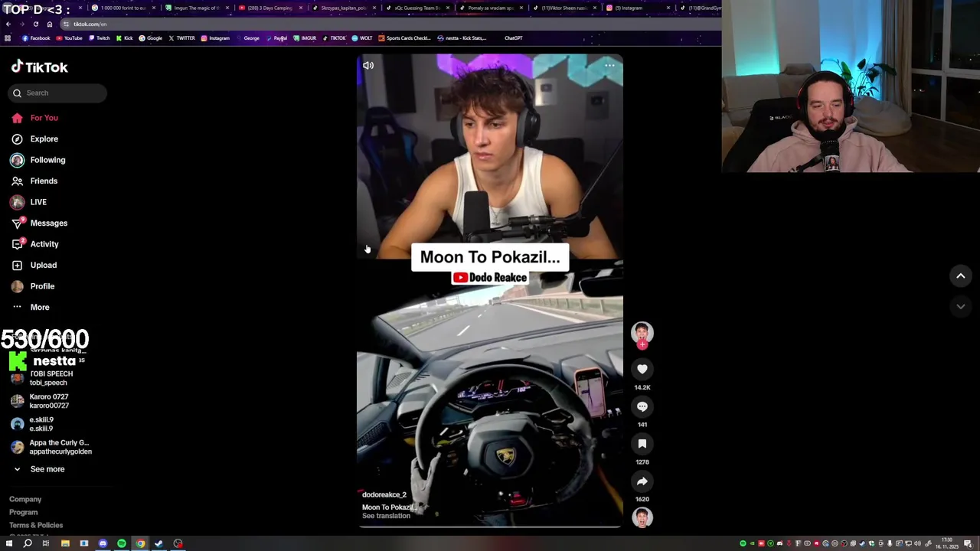Follow creator with the red plus badge

click(x=642, y=345)
